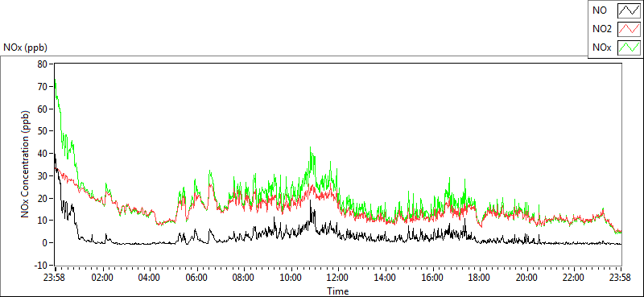Click the NOx green plot legend icon
644x297 pixels.
[629, 47]
